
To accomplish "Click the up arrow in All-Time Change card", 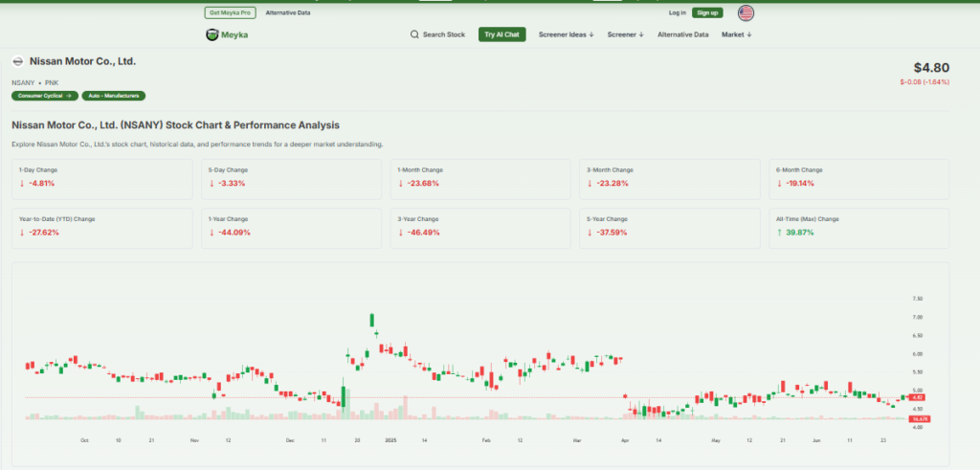I will click(x=780, y=232).
